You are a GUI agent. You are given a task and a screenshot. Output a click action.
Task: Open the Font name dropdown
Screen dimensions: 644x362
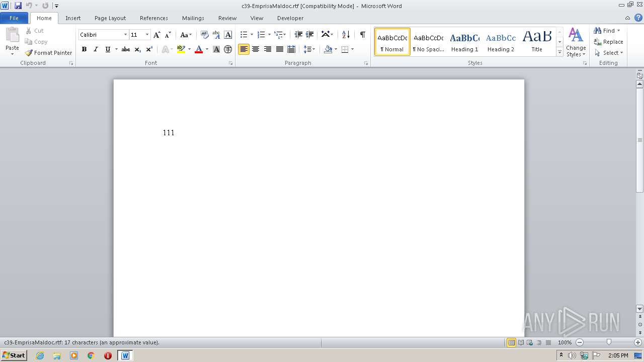125,35
